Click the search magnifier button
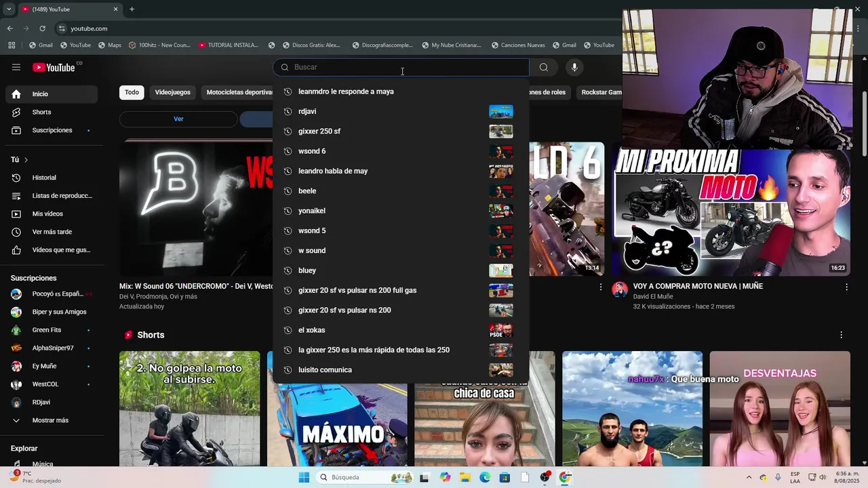 (543, 67)
